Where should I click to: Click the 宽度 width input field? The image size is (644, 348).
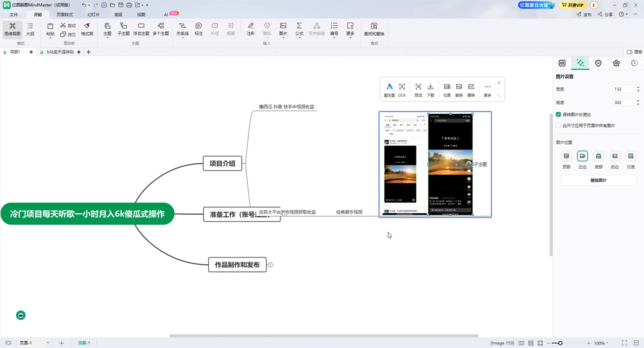pos(623,89)
